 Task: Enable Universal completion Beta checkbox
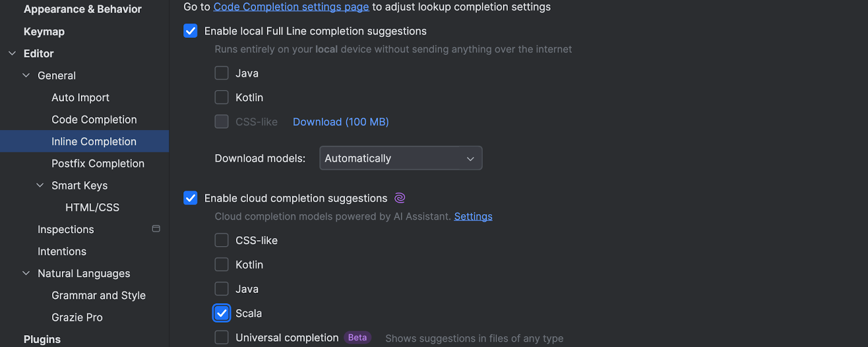[x=221, y=337]
